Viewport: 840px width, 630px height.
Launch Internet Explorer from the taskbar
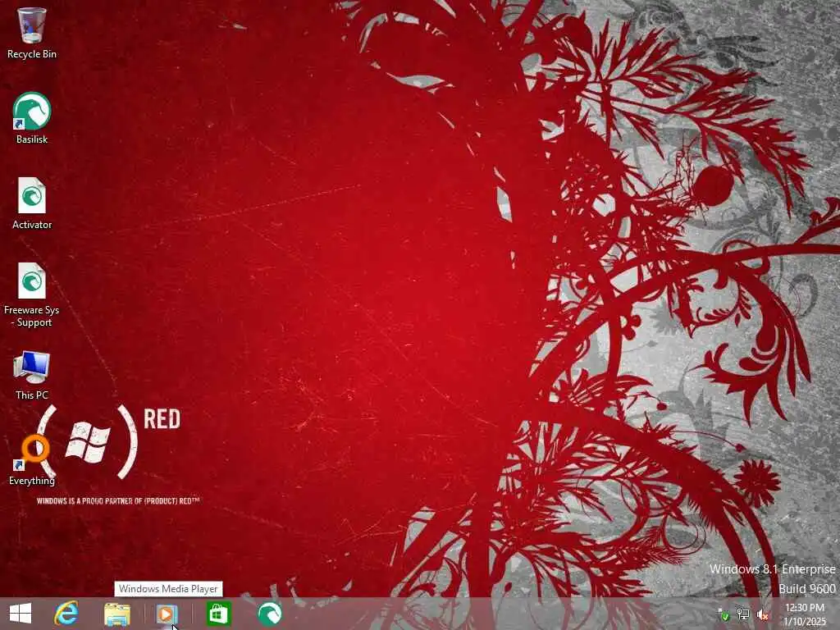pos(66,614)
